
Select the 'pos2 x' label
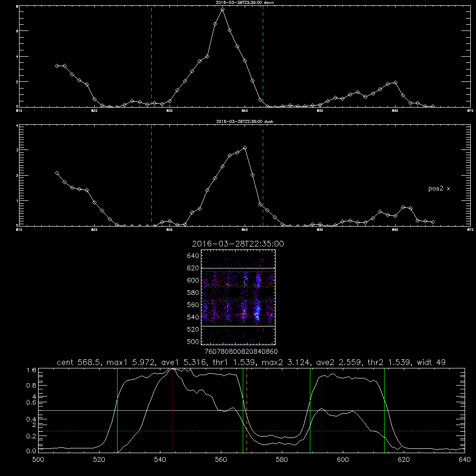coord(439,188)
